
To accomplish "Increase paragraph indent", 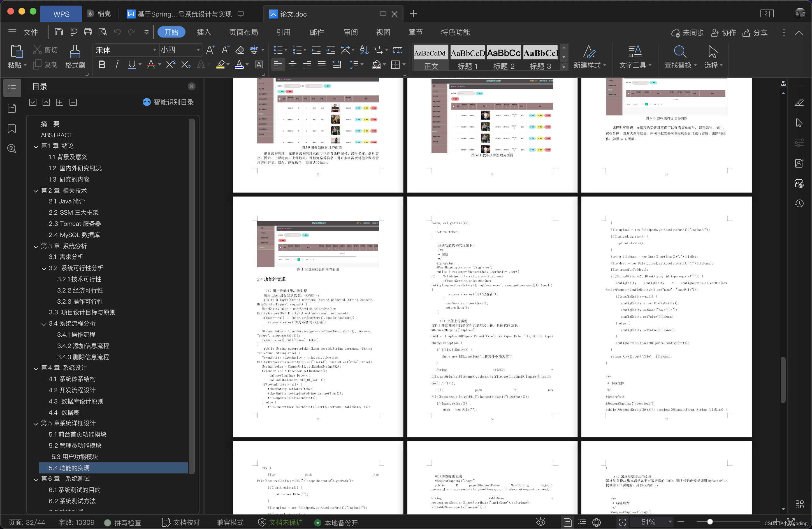I will click(331, 50).
